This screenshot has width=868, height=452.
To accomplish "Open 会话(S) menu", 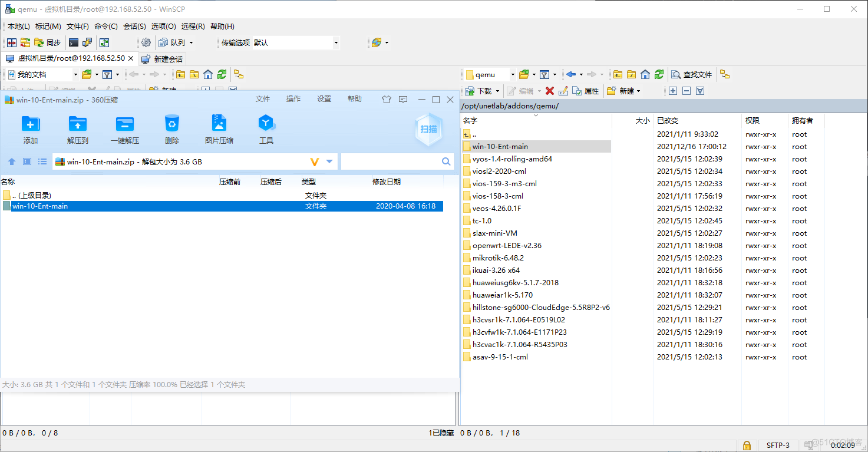I will pos(134,27).
